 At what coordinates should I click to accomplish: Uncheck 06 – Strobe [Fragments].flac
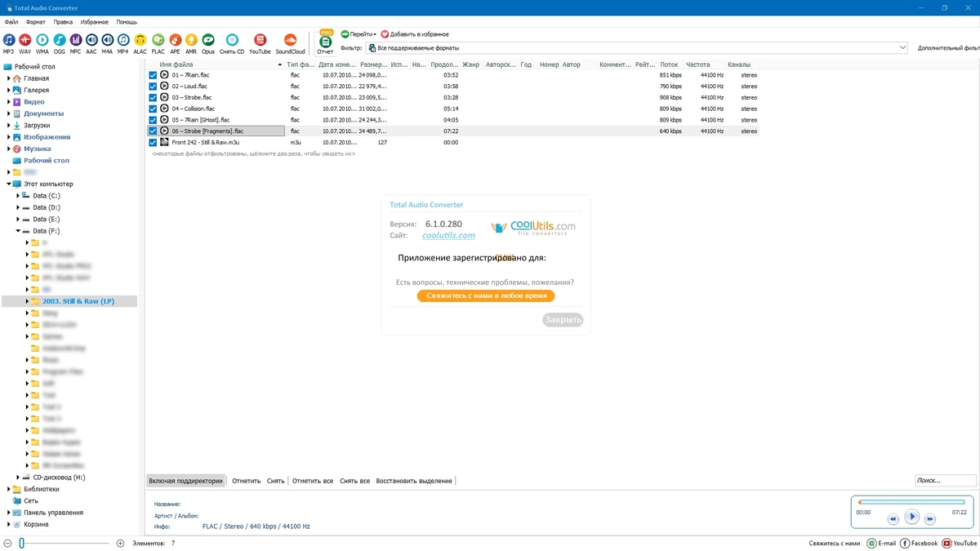click(153, 131)
